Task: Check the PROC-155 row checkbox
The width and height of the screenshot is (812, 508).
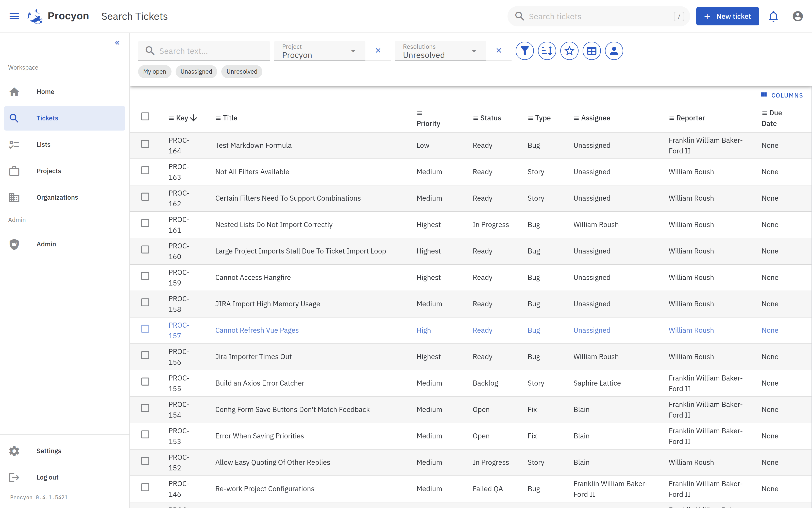Action: tap(145, 382)
